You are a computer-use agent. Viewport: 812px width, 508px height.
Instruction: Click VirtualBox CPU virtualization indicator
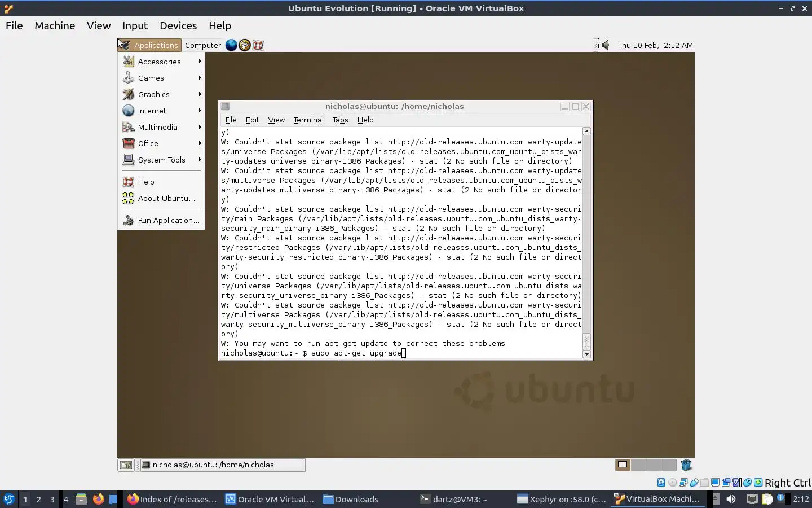(x=736, y=483)
